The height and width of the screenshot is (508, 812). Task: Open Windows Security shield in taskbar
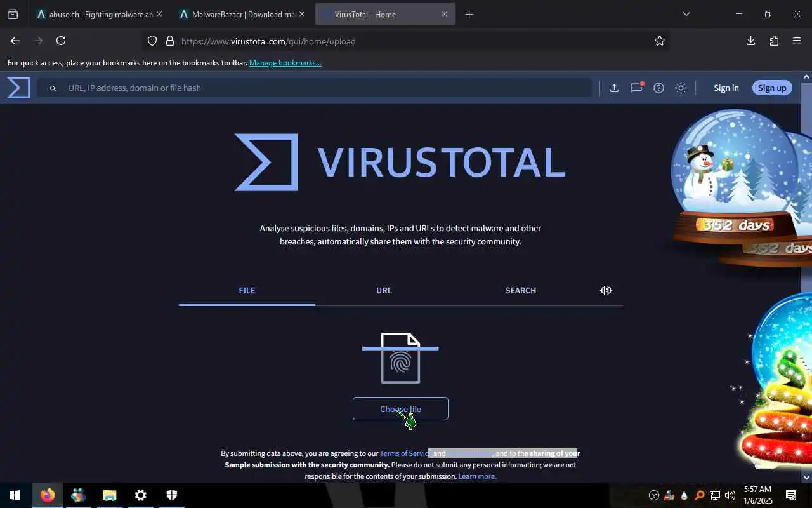tap(171, 495)
